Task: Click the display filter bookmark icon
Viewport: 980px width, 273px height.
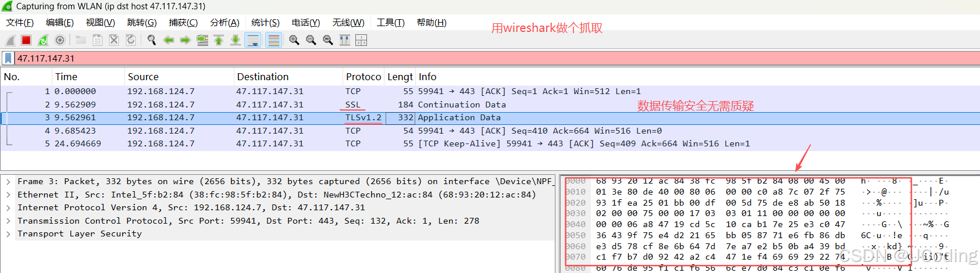Action: [x=8, y=58]
